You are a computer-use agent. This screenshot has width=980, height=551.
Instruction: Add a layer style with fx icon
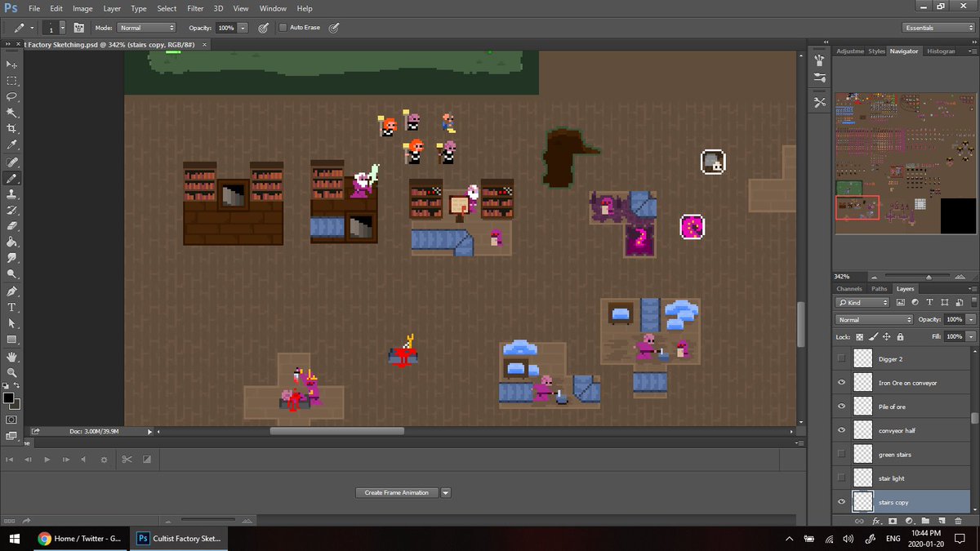click(x=876, y=521)
